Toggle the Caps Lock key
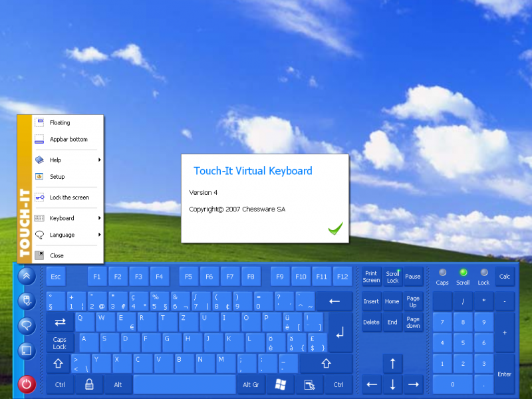The width and height of the screenshot is (532, 399). click(59, 342)
